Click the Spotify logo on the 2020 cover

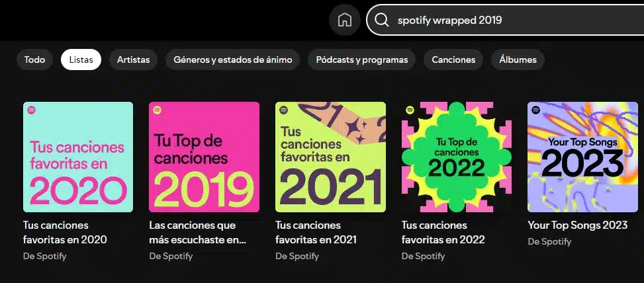click(x=32, y=110)
